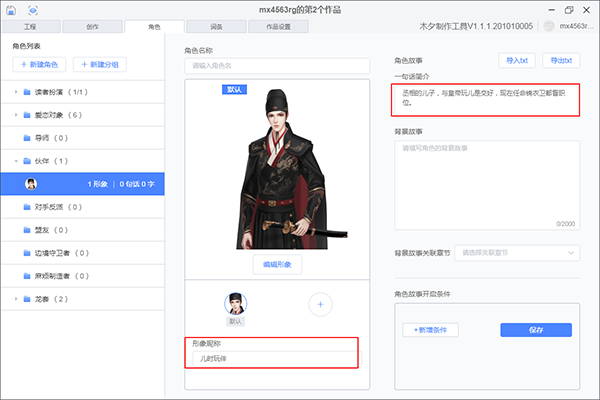Switch to the 创作 tab
The height and width of the screenshot is (400, 600).
92,27
